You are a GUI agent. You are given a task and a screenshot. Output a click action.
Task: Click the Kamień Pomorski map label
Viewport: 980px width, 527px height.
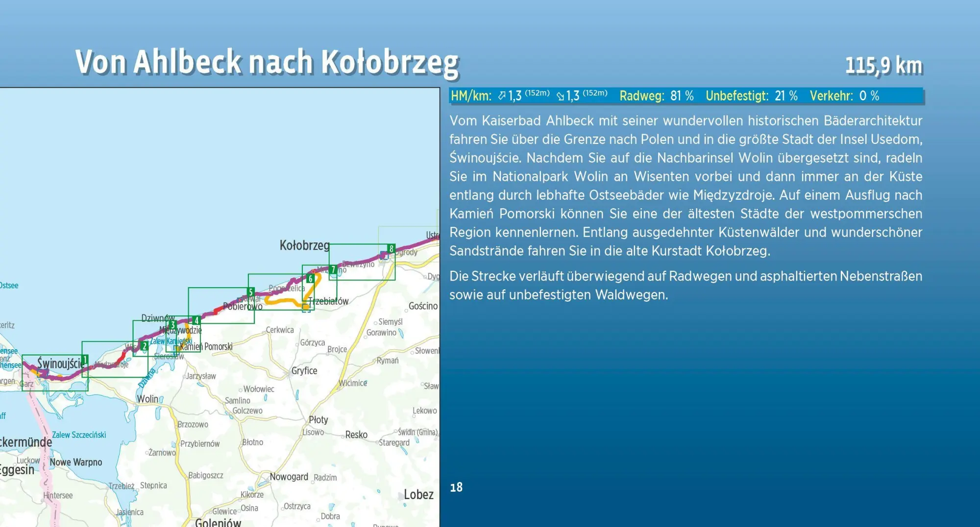click(206, 347)
